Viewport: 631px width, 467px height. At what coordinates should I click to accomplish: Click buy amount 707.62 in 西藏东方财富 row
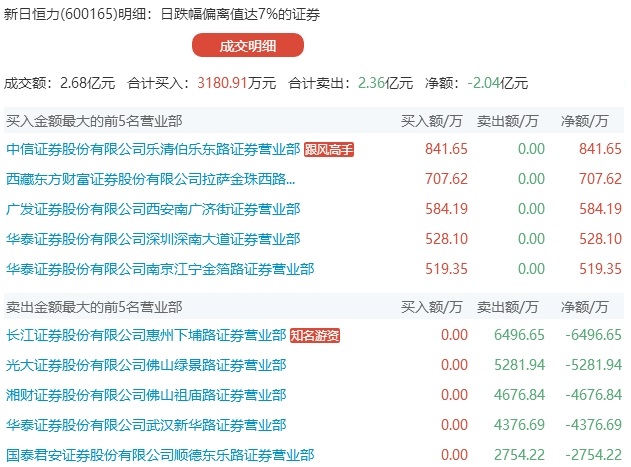pyautogui.click(x=446, y=179)
